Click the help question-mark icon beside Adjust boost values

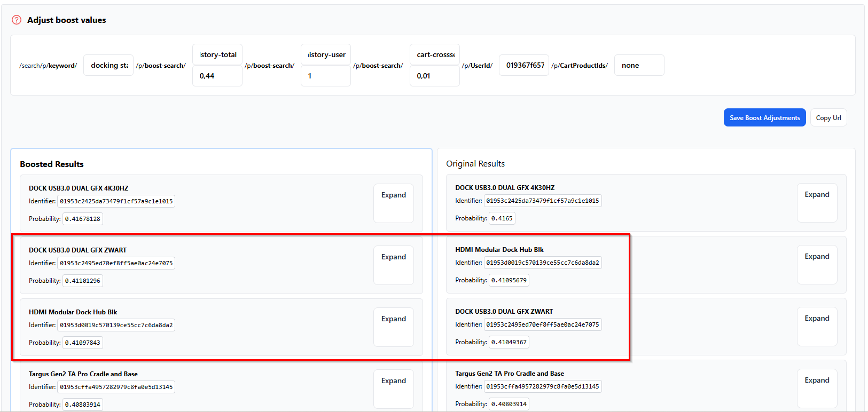(x=17, y=20)
